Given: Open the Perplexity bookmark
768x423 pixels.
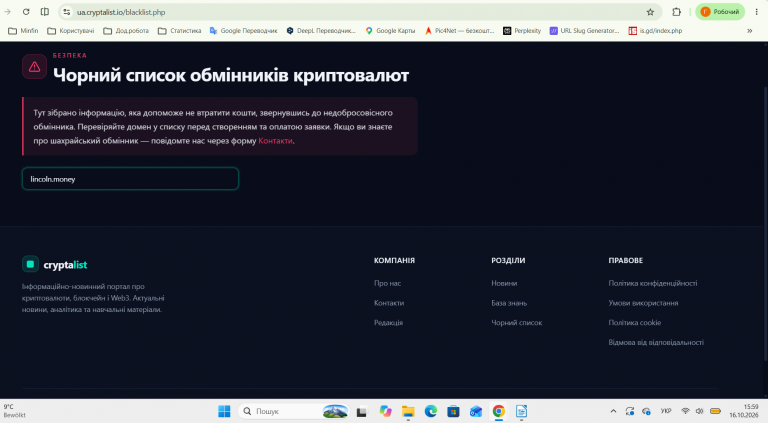Looking at the screenshot, I should pos(522,30).
